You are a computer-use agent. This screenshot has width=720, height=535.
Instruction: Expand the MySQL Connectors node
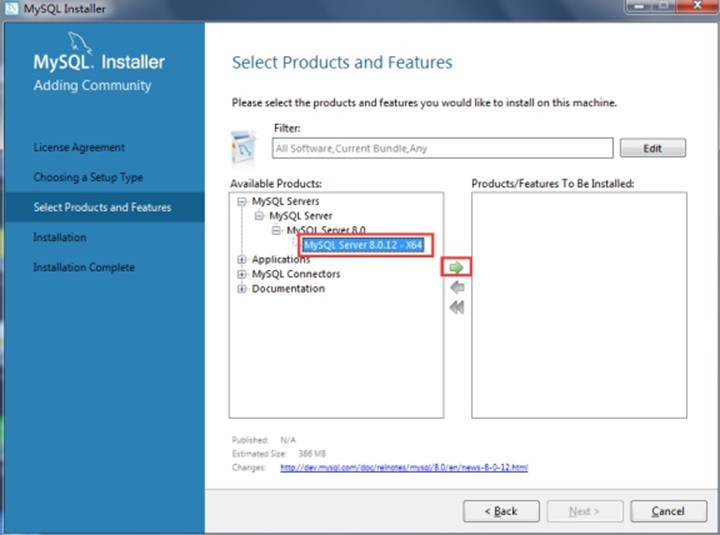242,274
